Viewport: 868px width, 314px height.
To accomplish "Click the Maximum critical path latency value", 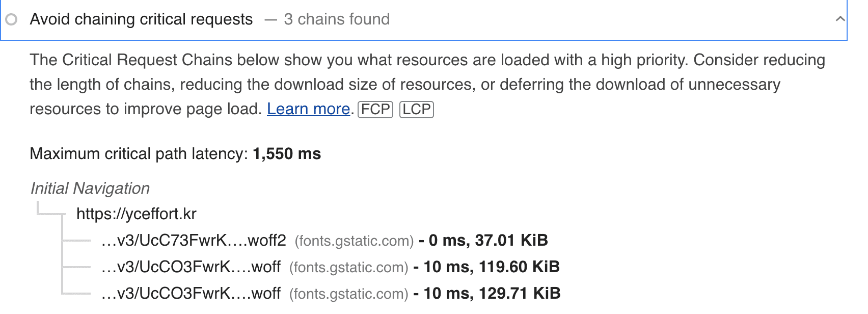I will pyautogui.click(x=287, y=153).
